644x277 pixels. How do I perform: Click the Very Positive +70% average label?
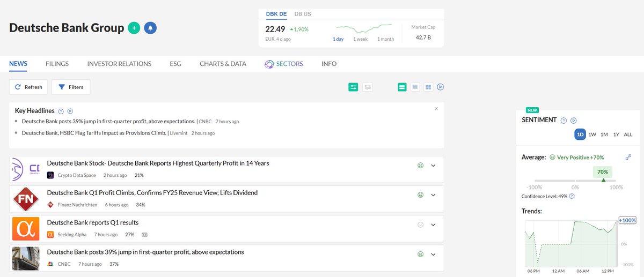[x=581, y=158]
